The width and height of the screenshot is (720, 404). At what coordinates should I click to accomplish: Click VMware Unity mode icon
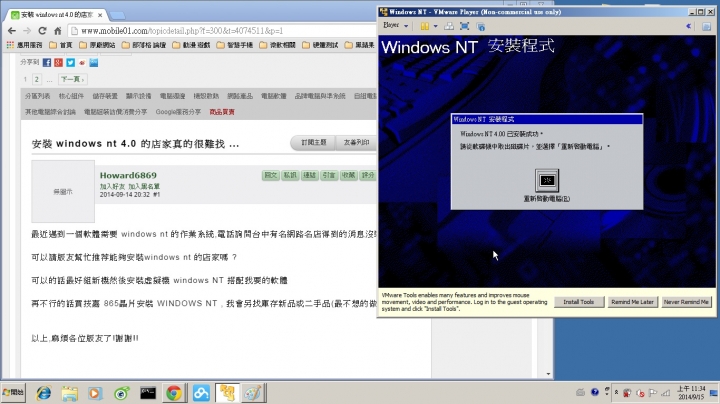480,27
